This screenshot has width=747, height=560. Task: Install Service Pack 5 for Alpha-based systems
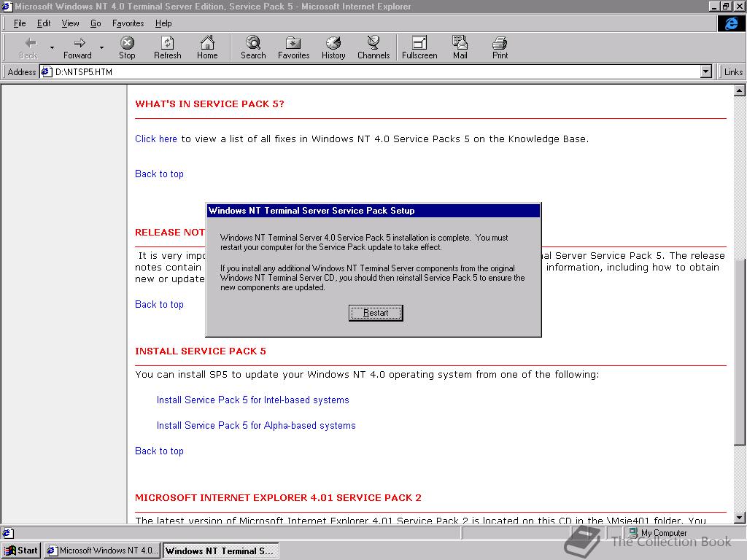pos(256,425)
